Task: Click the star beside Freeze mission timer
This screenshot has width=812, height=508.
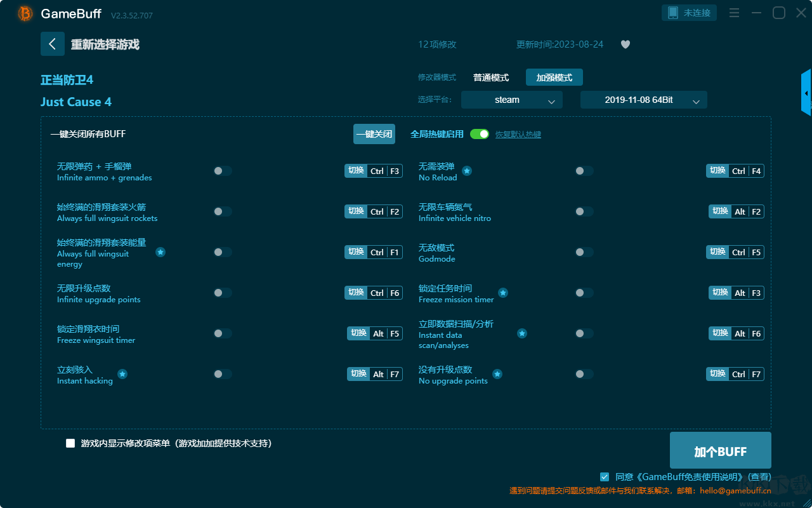Action: coord(503,293)
